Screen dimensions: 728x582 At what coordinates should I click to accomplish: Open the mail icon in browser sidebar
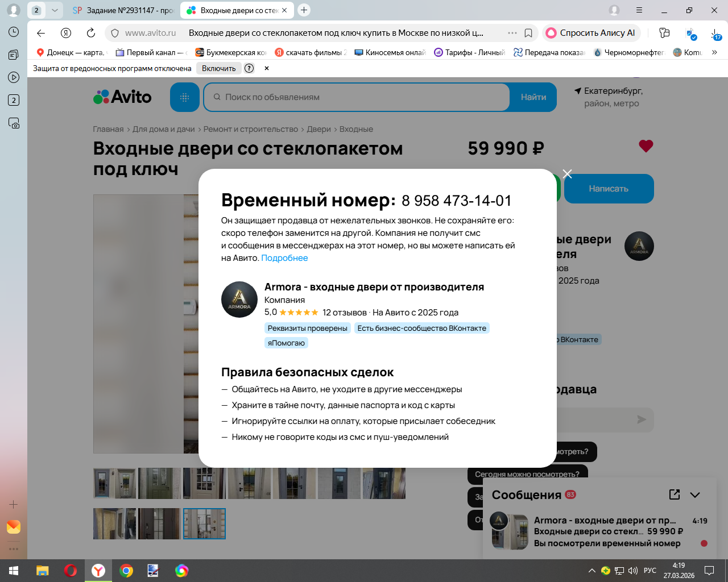pos(14,527)
